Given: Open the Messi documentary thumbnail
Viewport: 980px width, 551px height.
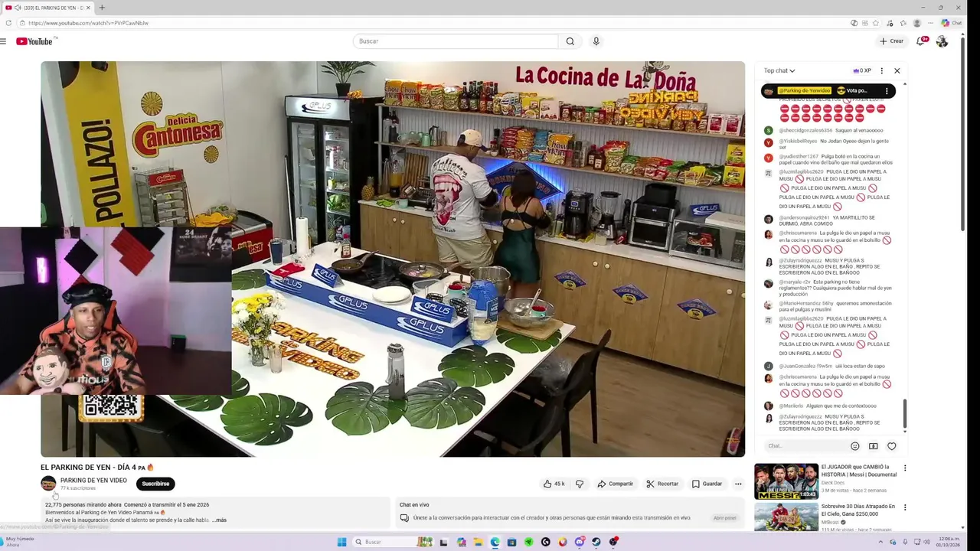Looking at the screenshot, I should 786,481.
